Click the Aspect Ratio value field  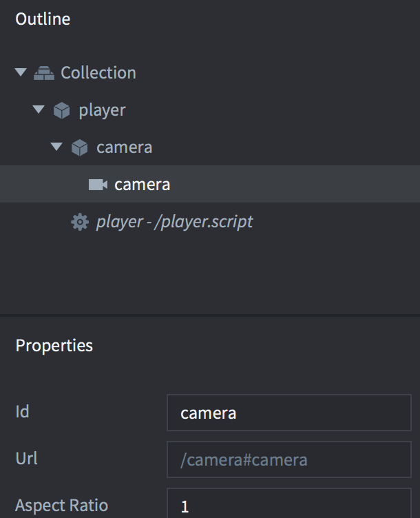[288, 506]
